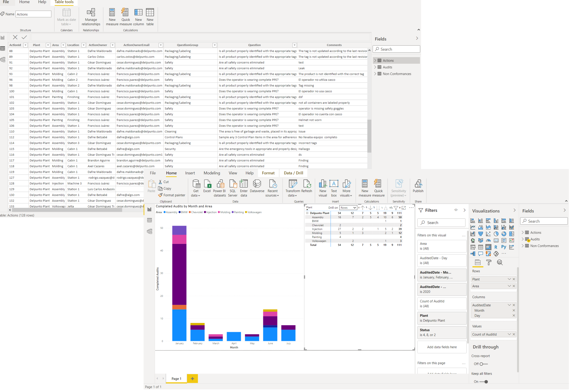Click Quick measure in Table tools ribbon
The height and width of the screenshot is (392, 572).
coord(126,17)
